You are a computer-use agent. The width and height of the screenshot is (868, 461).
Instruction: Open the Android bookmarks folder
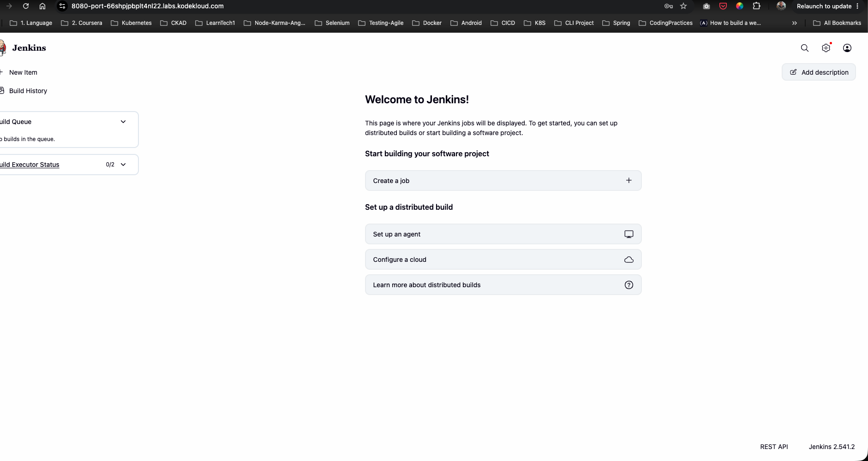[x=466, y=23]
